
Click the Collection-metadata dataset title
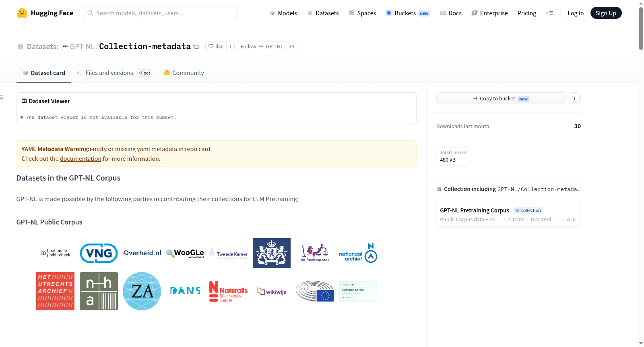[145, 46]
